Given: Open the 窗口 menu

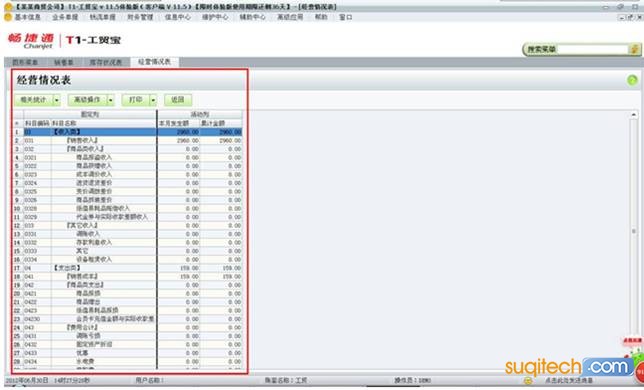Looking at the screenshot, I should tap(345, 17).
